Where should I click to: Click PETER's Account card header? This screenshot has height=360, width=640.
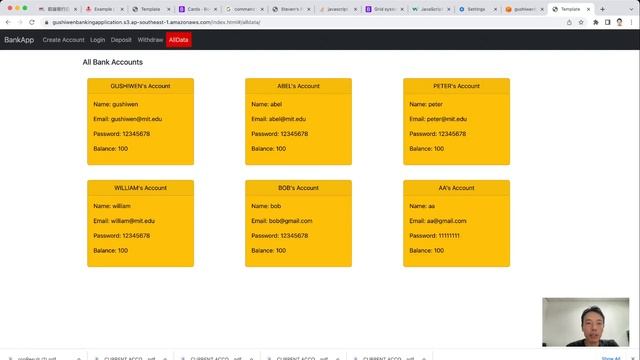pyautogui.click(x=456, y=86)
